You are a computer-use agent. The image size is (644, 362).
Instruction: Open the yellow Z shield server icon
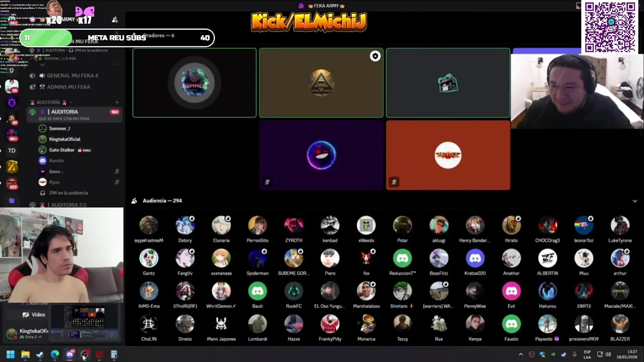coord(12,167)
